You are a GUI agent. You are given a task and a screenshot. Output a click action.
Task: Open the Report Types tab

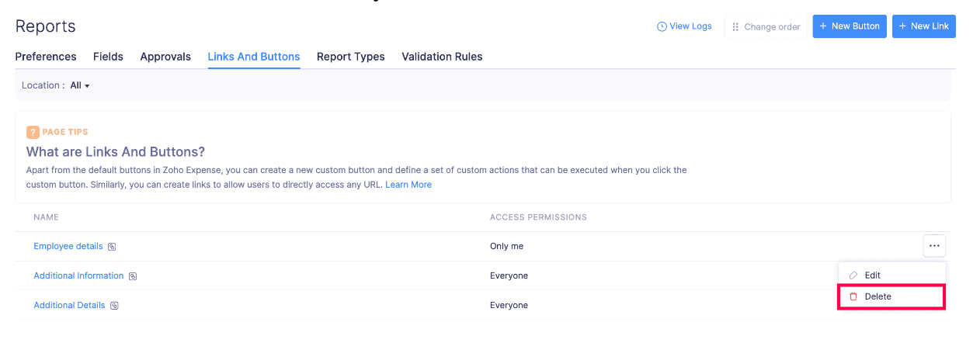click(350, 57)
